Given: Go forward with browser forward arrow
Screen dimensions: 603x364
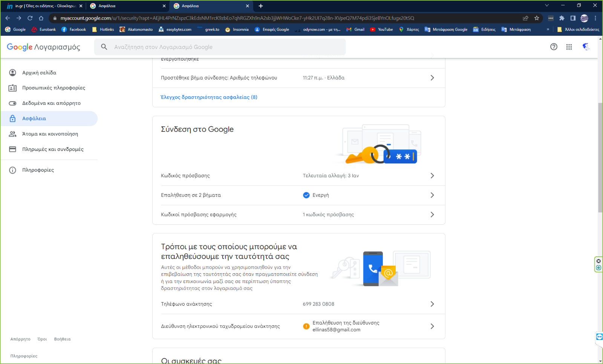Looking at the screenshot, I should pos(19,18).
